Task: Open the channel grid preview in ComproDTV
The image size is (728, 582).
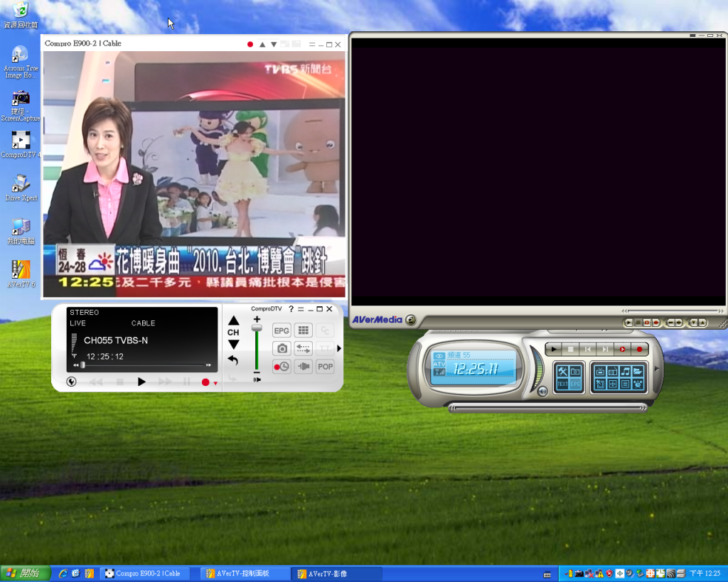Action: coord(303,330)
